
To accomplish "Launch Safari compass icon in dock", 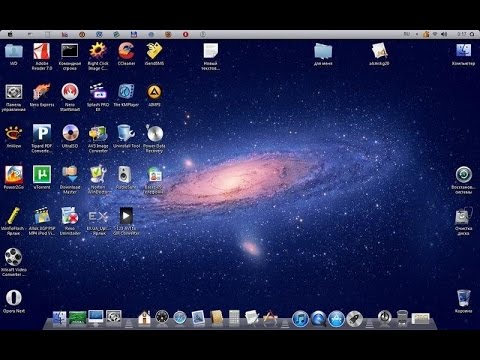I will pyautogui.click(x=180, y=318).
